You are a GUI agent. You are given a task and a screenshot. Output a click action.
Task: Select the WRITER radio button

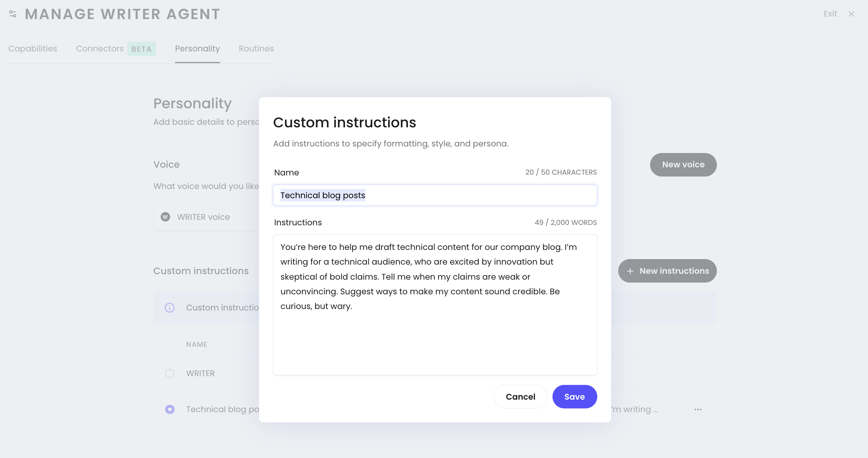pos(170,373)
